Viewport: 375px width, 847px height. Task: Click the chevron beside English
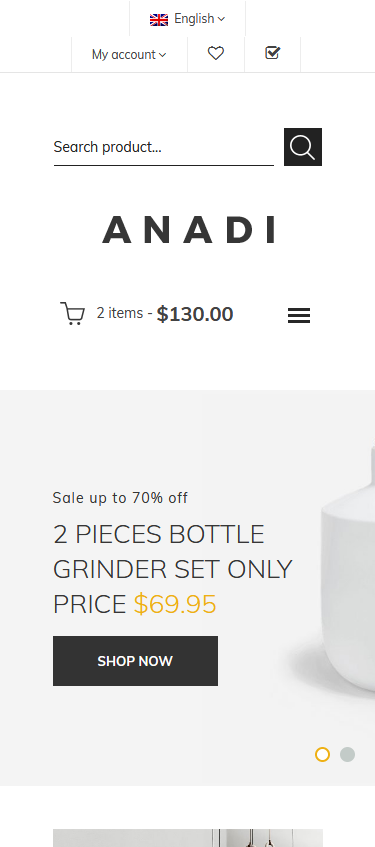221,19
